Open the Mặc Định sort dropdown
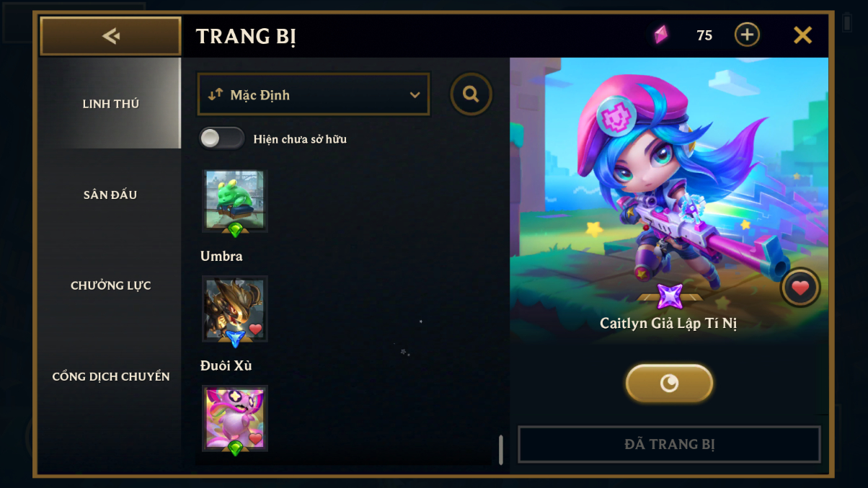Screen dimensions: 868x488 pos(314,94)
